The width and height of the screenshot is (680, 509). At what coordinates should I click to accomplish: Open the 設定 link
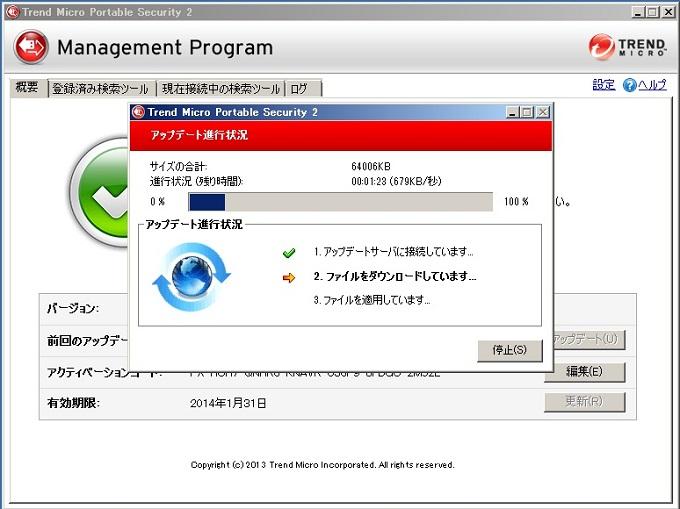[x=604, y=85]
